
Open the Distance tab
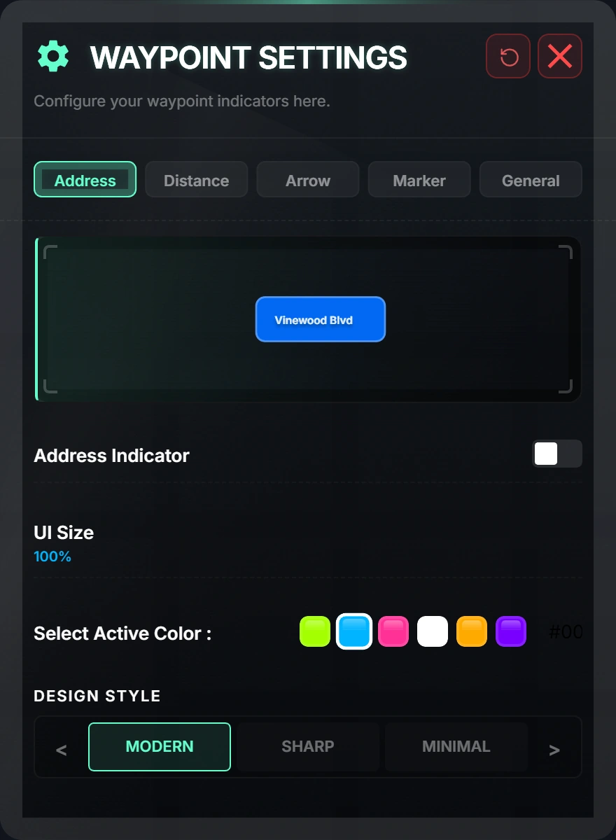click(197, 180)
